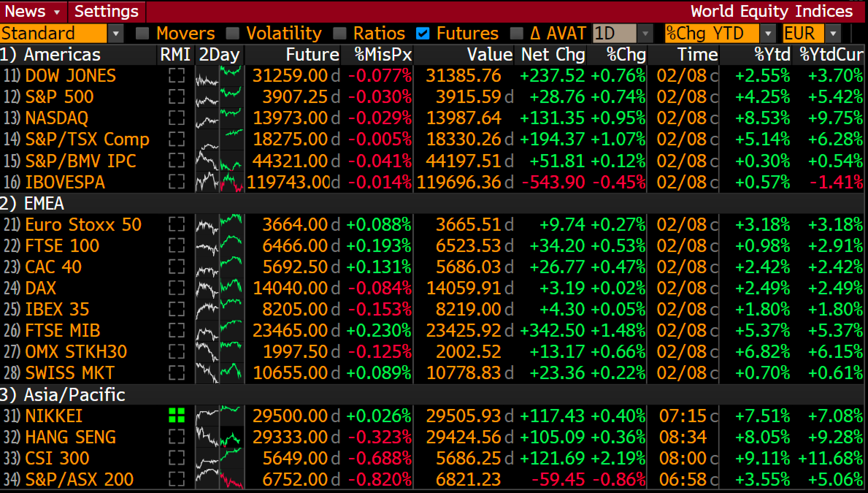Select the NASDAQ index row label
The height and width of the screenshot is (493, 868).
(x=57, y=118)
